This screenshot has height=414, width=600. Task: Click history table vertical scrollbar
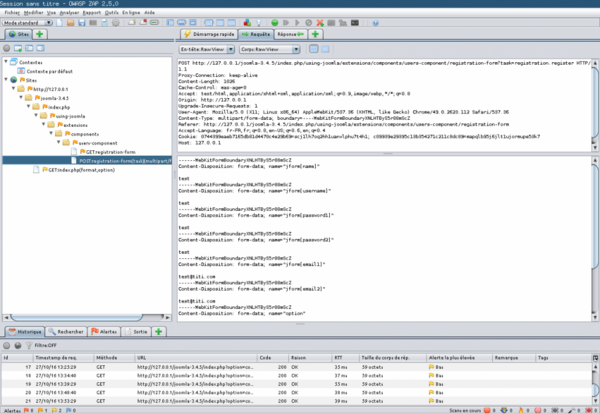(x=595, y=384)
